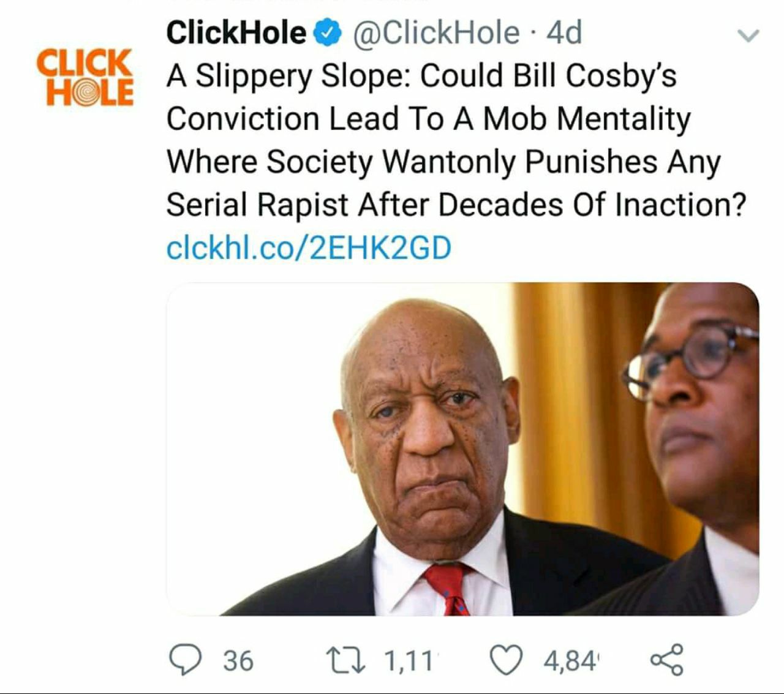Click the tweet text line ending "Inaction?"

[457, 205]
